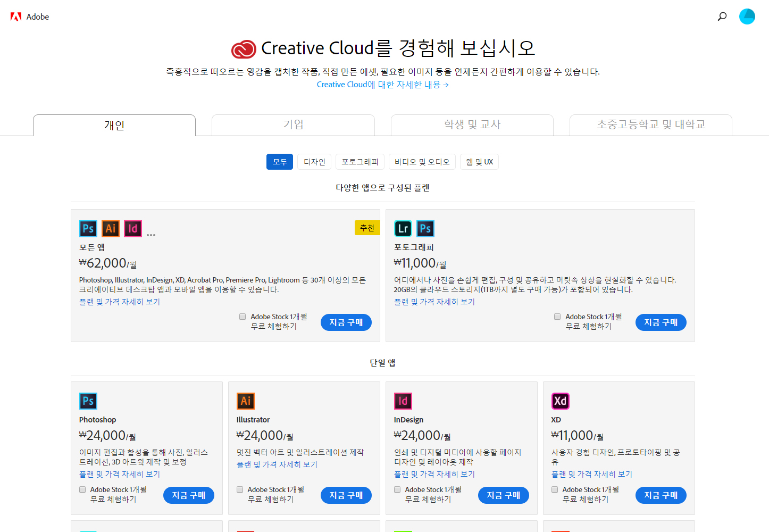The width and height of the screenshot is (769, 532).
Task: Open 플랜 및 가격 자세히 보기 for 모든 앱
Action: click(120, 302)
